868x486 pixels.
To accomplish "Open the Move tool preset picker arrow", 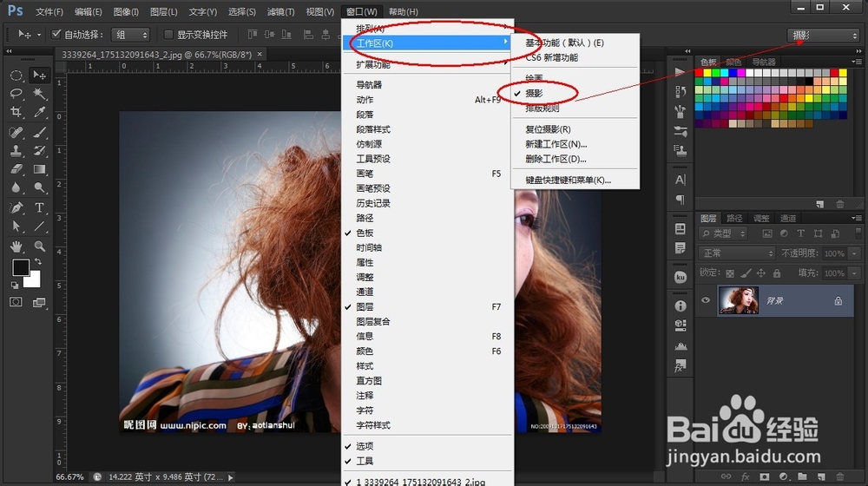I will coord(39,35).
